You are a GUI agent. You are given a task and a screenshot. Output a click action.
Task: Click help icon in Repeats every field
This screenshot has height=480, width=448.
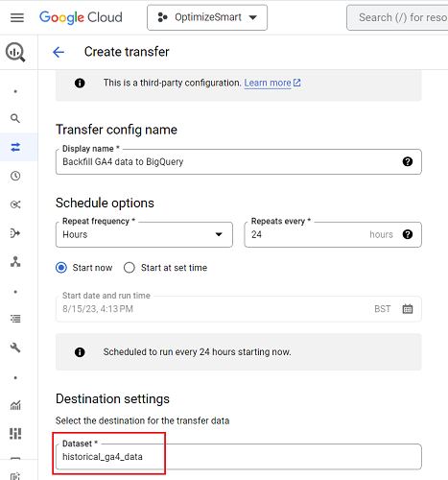click(408, 234)
